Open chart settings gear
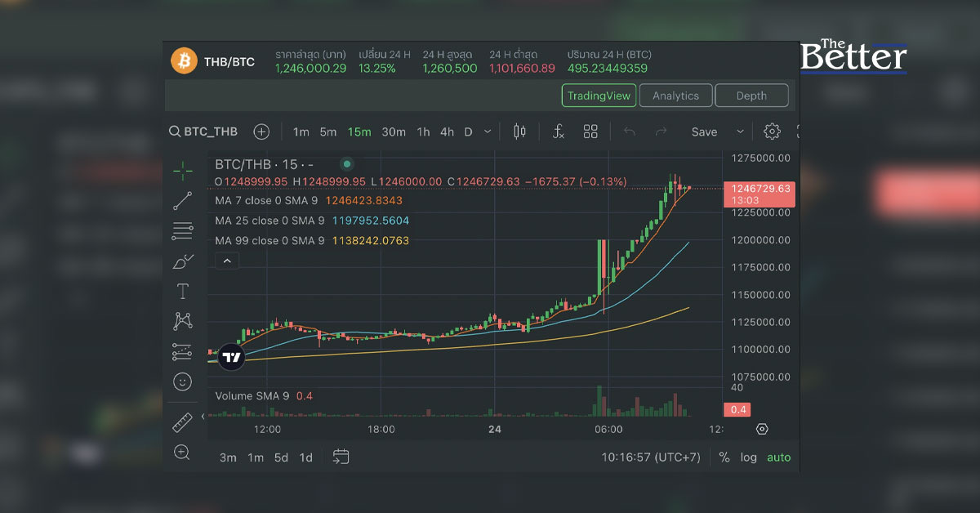The width and height of the screenshot is (980, 513). click(772, 132)
